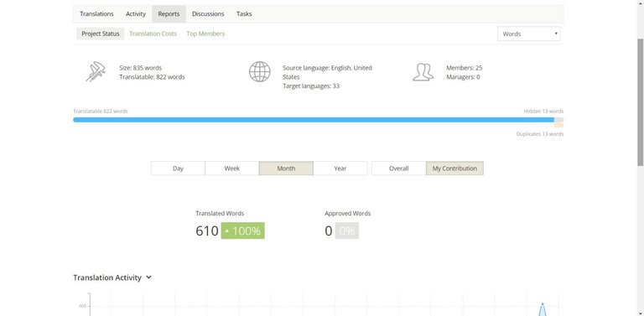
Task: Select the Reports tab
Action: (169, 14)
